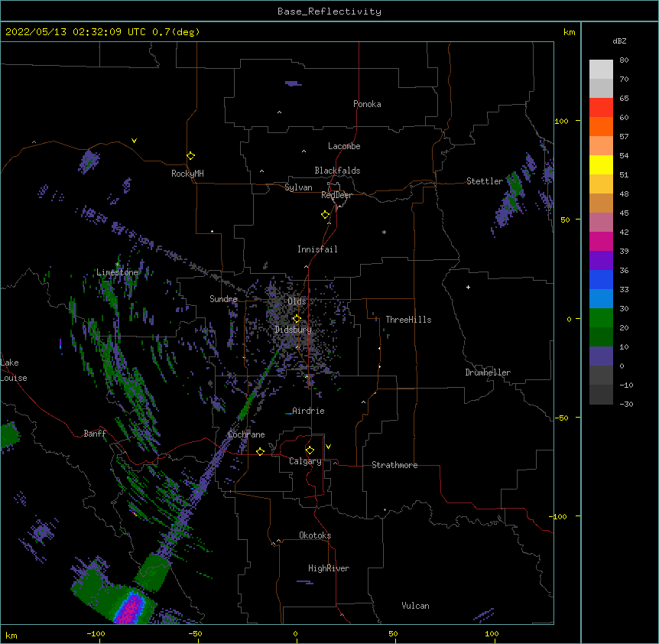This screenshot has height=644, width=659.
Task: Select the magenta 39-42 dBZ legend swatch
Action: [x=601, y=241]
